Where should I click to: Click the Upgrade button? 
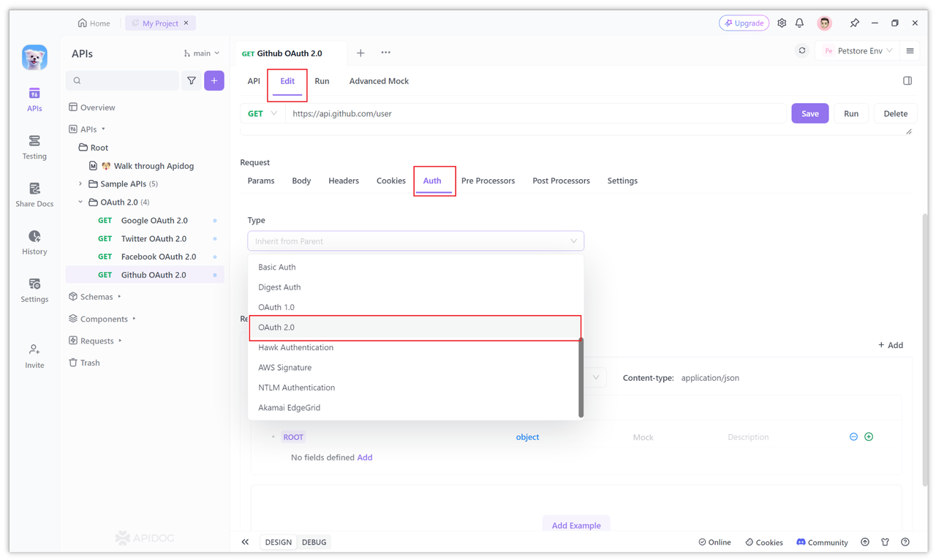(744, 23)
